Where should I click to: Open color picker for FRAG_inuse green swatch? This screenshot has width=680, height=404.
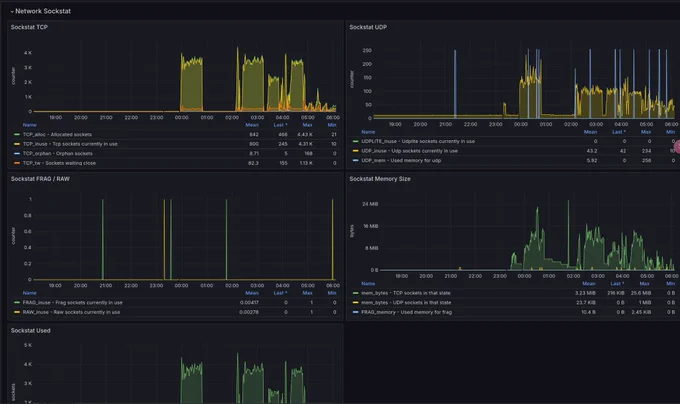point(17,303)
